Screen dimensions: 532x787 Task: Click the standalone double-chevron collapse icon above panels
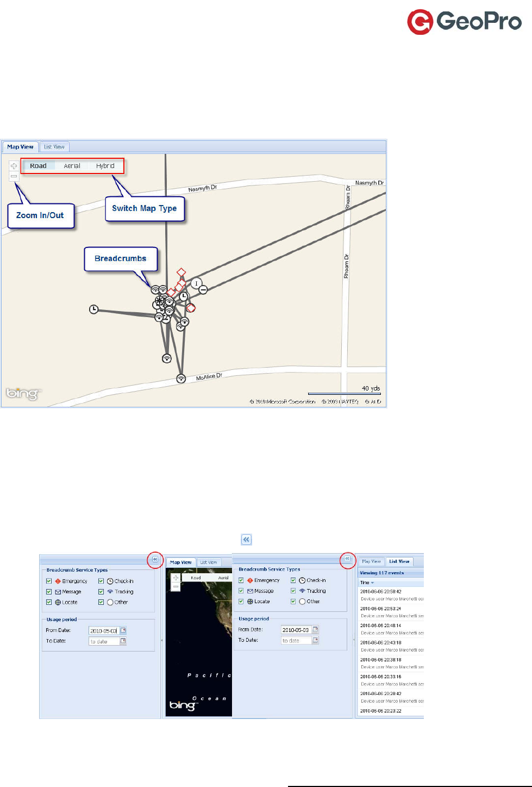246,540
